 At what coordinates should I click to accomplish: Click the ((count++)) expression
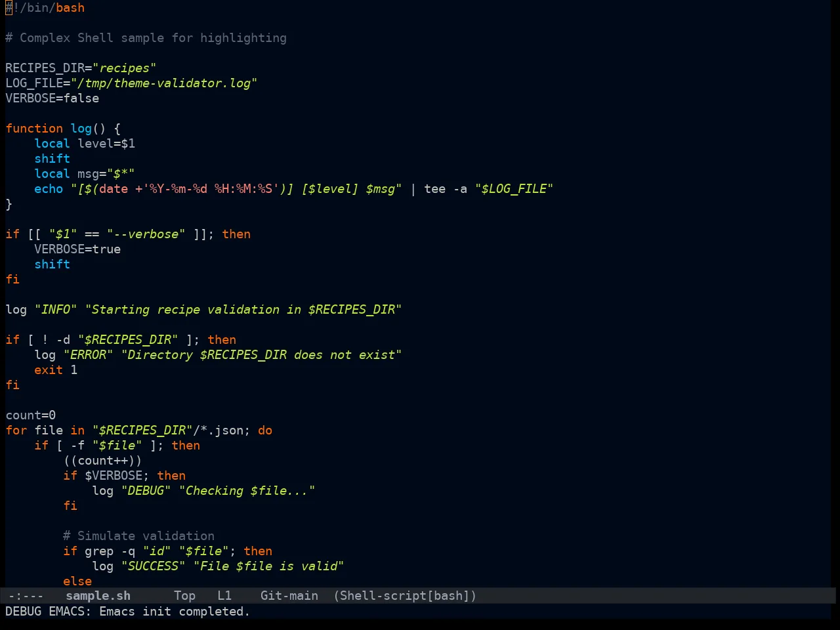point(102,461)
